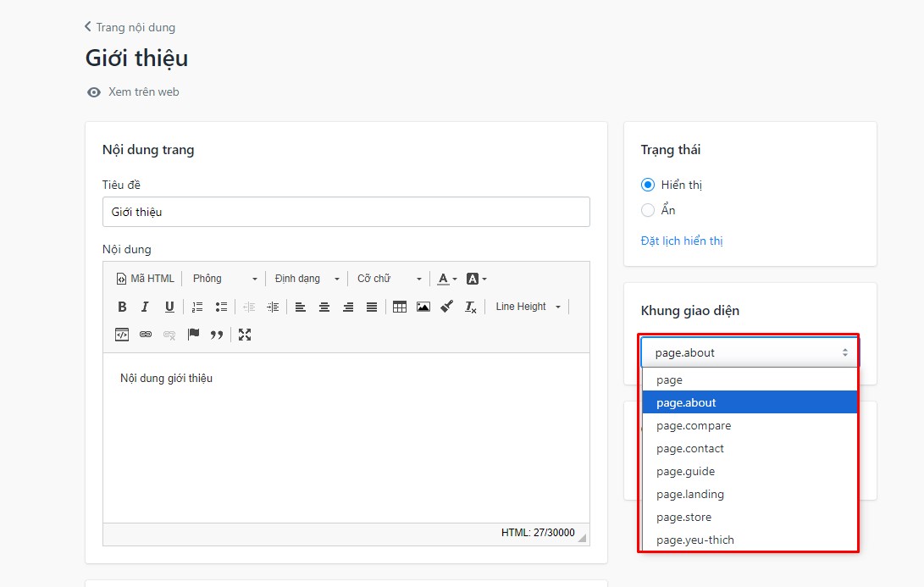The height and width of the screenshot is (587, 924).
Task: Insert a table into content
Action: (x=400, y=307)
